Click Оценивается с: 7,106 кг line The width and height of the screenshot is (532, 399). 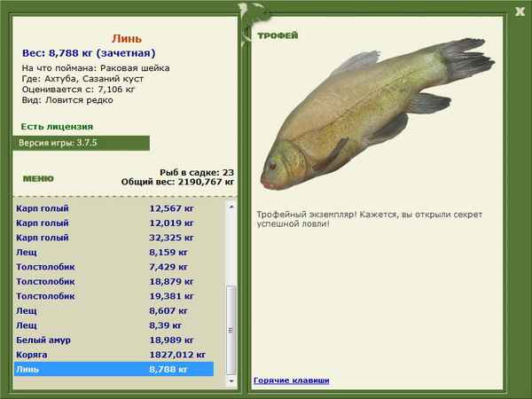(x=78, y=90)
